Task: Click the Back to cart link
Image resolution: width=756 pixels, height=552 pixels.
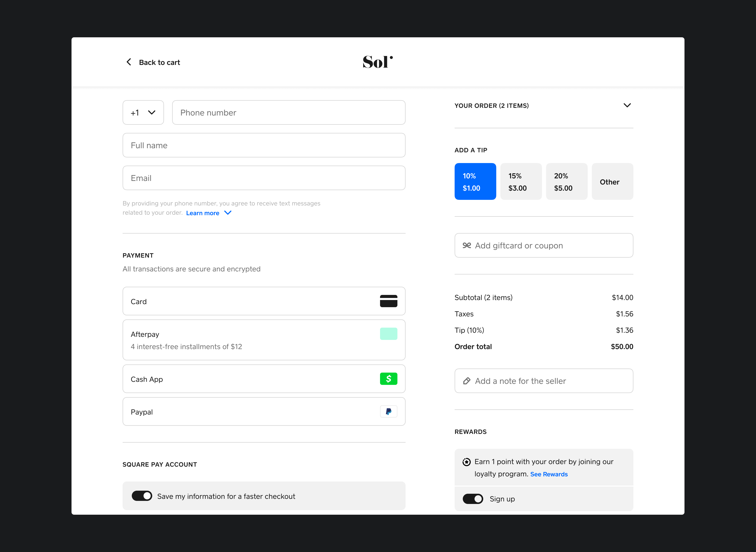Action: 159,62
